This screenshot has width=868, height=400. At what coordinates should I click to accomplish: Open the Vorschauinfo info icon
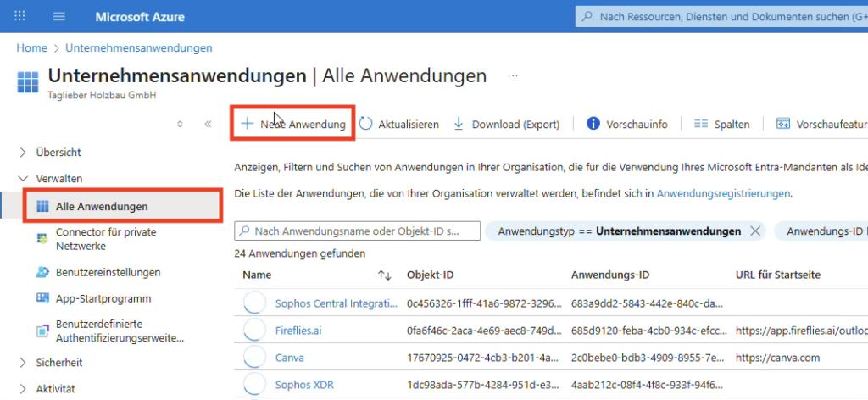[593, 124]
